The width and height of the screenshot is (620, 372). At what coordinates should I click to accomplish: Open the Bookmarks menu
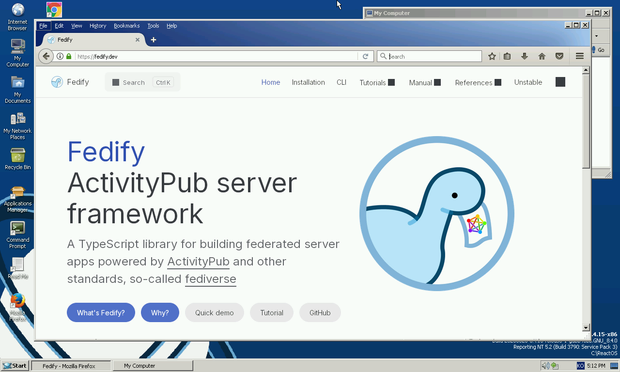coord(127,26)
